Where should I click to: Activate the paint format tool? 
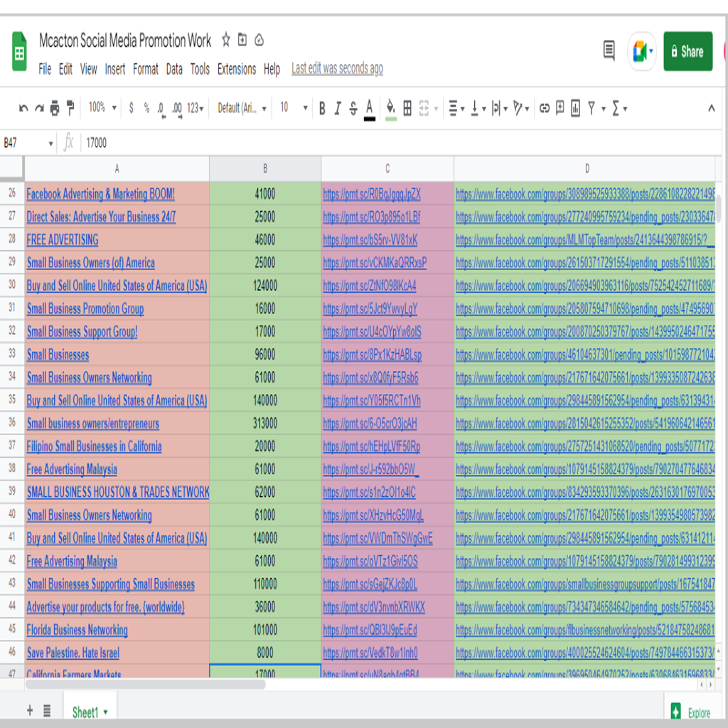pyautogui.click(x=70, y=108)
